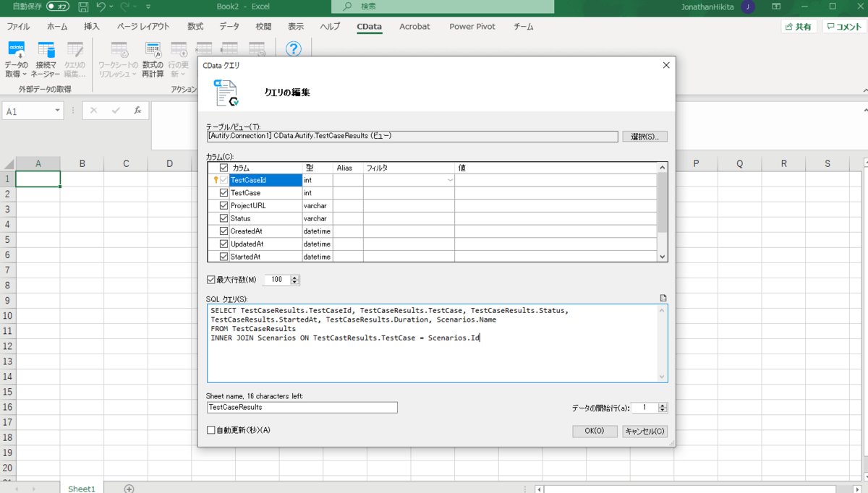Switch to the Power Pivot ribbon tab
The height and width of the screenshot is (493, 868).
point(472,27)
